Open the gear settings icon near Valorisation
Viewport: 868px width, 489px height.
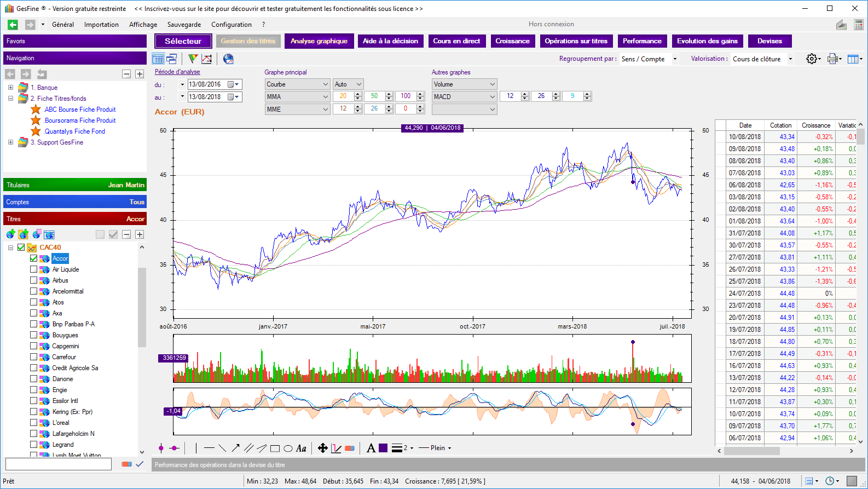coord(812,59)
